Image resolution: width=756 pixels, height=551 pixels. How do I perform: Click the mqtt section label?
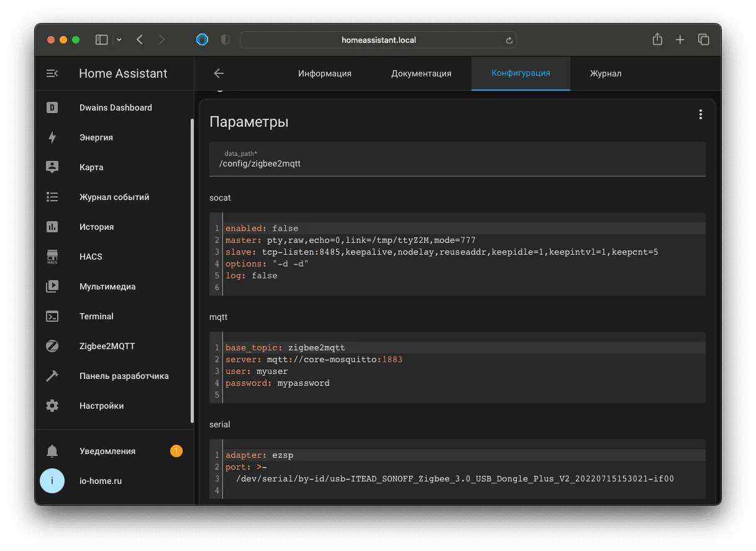tap(219, 317)
